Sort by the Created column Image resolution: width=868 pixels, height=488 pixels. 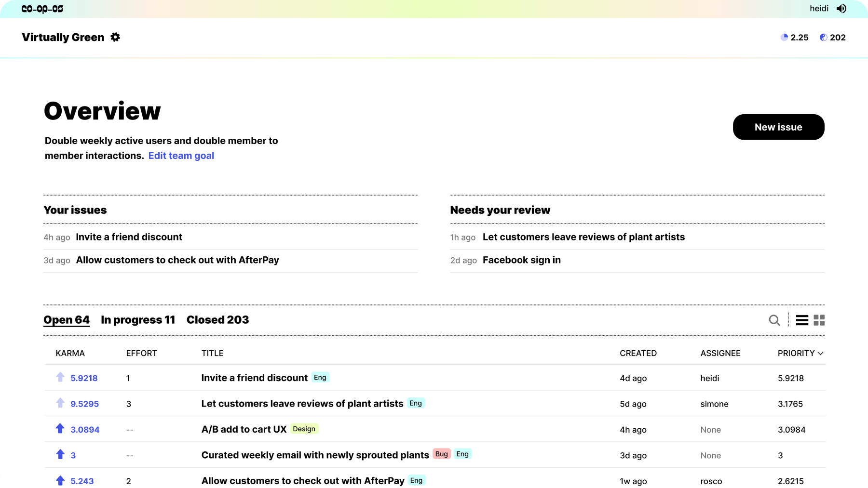(638, 353)
